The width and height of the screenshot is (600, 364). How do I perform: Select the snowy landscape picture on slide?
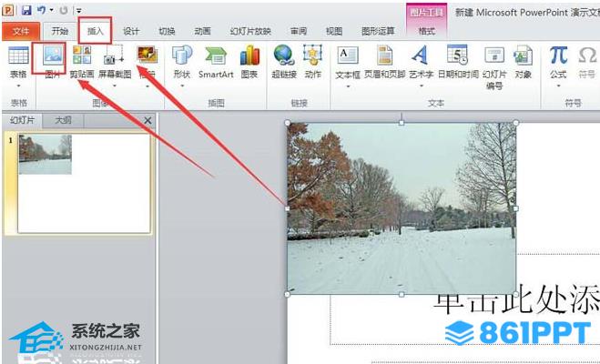(402, 208)
